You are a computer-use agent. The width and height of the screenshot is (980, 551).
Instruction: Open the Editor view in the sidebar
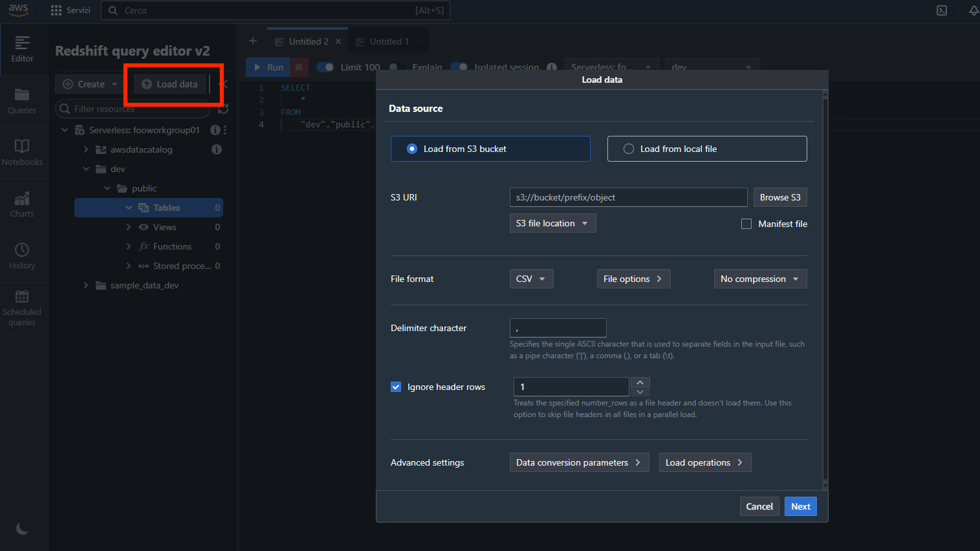tap(22, 49)
